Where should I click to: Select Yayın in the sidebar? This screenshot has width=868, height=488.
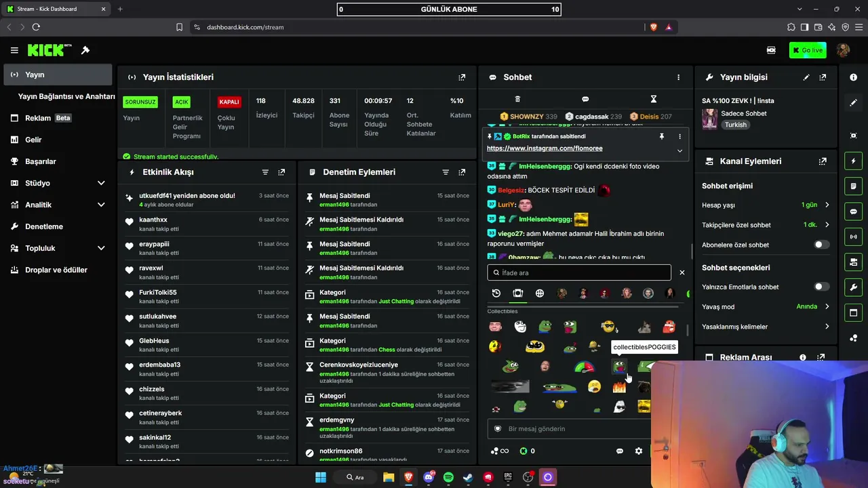pos(58,75)
